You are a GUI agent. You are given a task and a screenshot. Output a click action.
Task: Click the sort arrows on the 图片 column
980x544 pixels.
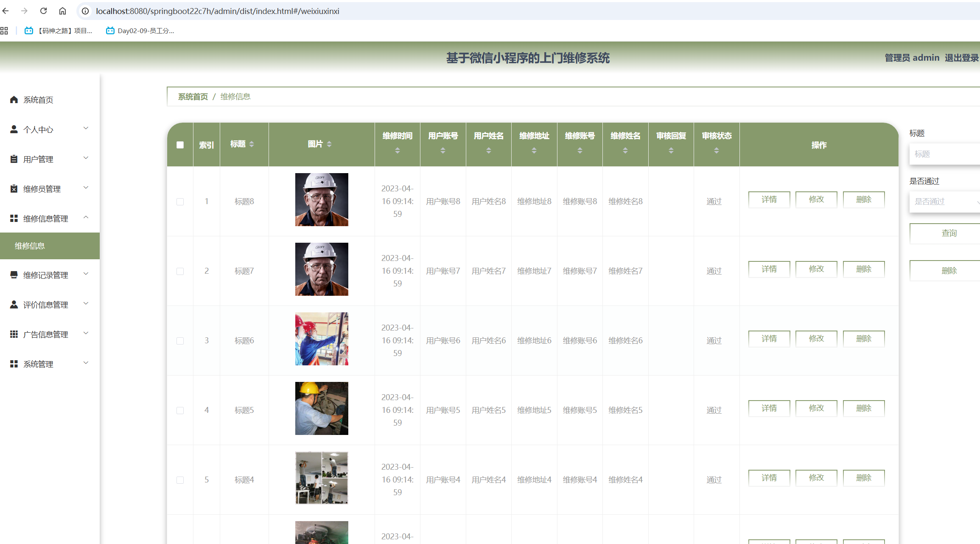click(x=329, y=144)
